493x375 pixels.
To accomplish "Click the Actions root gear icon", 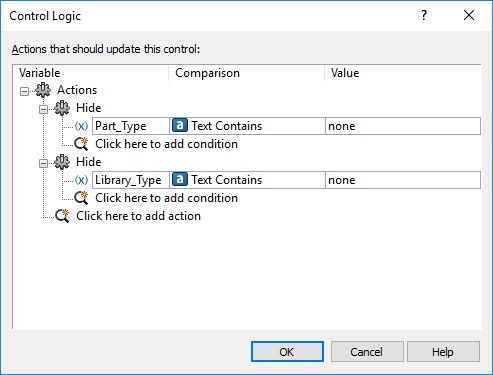I will (x=43, y=90).
